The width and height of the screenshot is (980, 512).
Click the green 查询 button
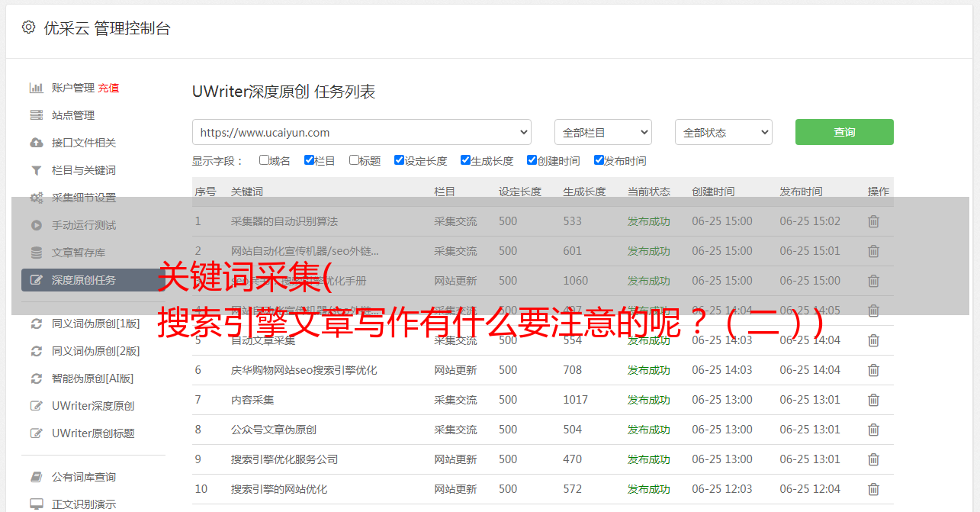pyautogui.click(x=844, y=132)
